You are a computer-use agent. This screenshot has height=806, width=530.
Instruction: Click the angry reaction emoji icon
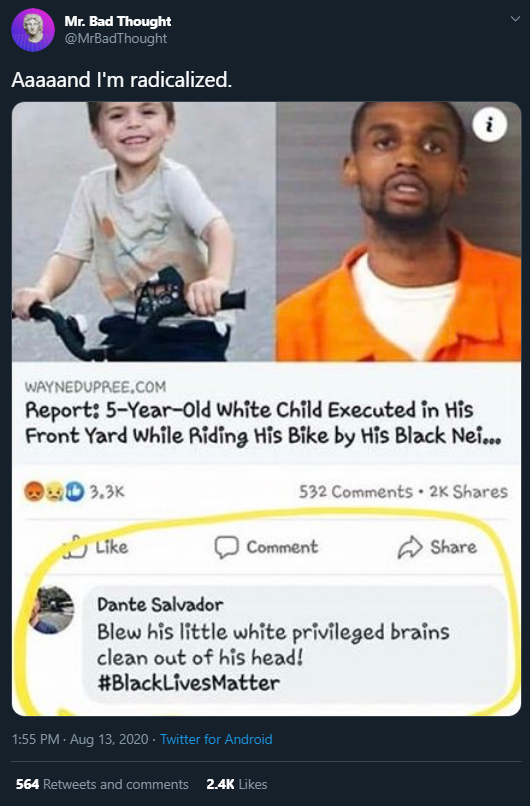click(x=34, y=492)
